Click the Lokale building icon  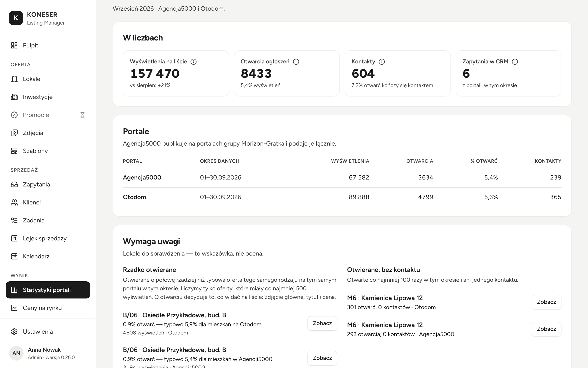(x=14, y=79)
